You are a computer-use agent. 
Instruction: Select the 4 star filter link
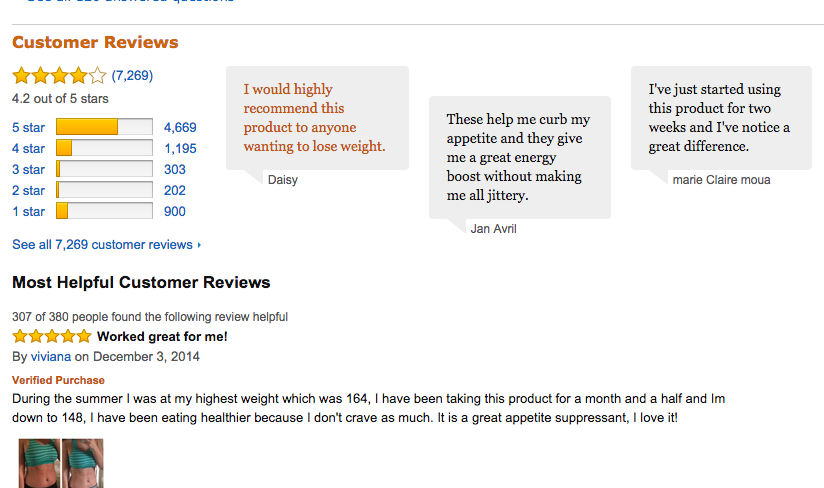28,149
